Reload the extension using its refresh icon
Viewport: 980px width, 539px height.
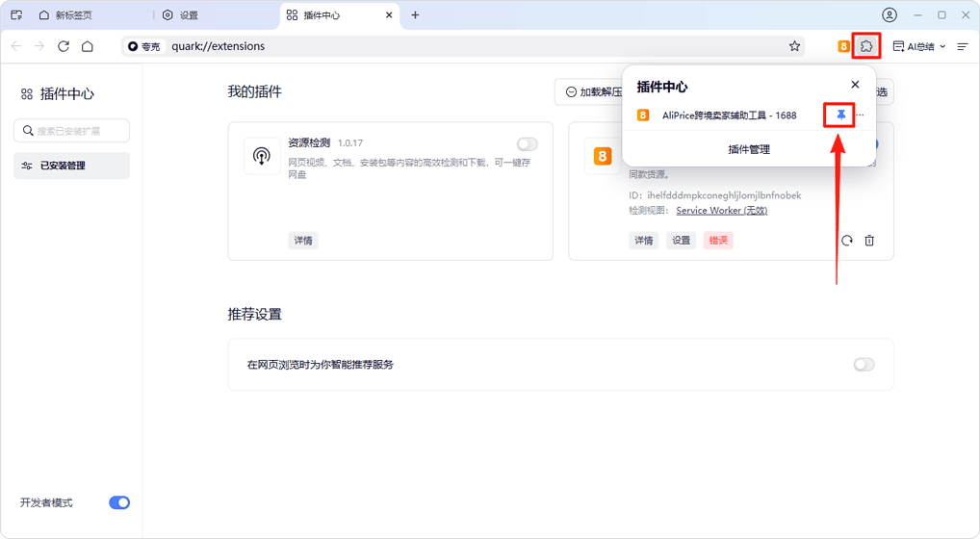click(x=847, y=241)
